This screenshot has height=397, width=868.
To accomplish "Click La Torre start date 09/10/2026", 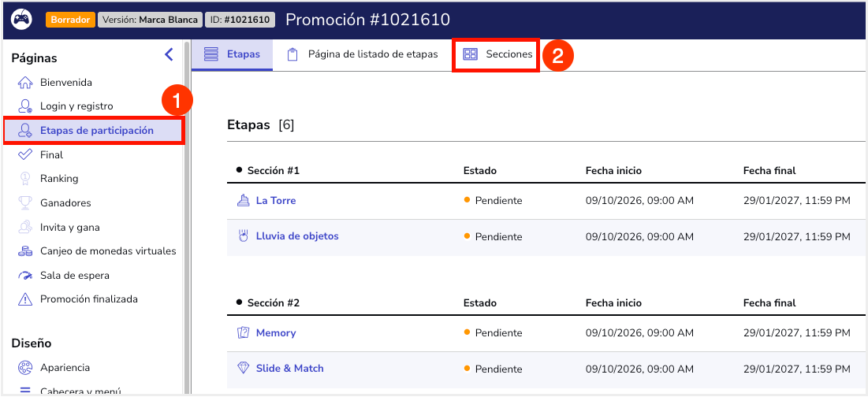I will 639,201.
